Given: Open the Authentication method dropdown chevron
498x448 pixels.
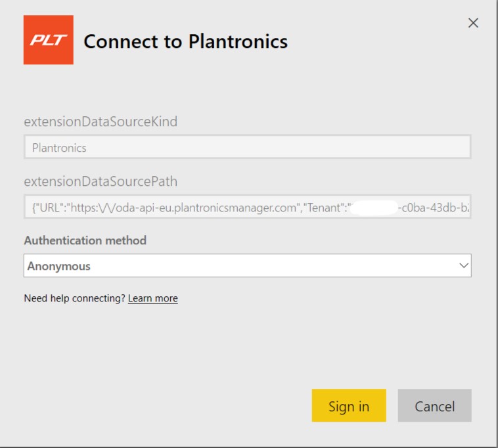Looking at the screenshot, I should 464,265.
